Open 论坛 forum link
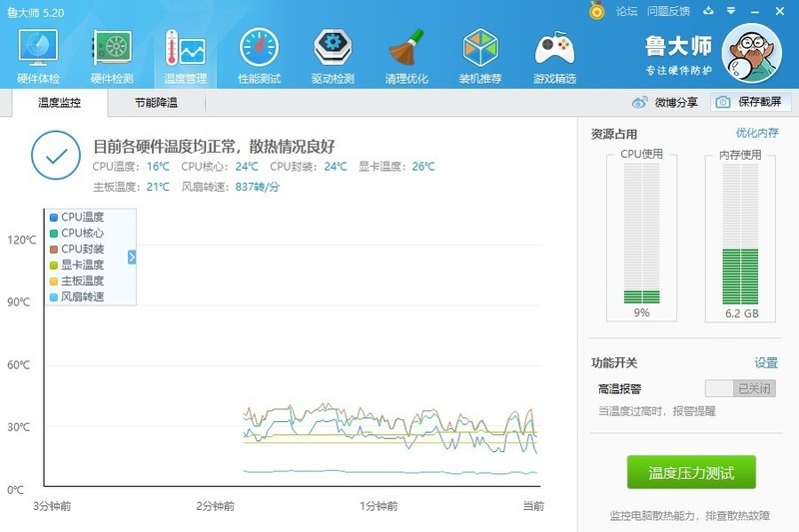This screenshot has height=532, width=799. (627, 11)
